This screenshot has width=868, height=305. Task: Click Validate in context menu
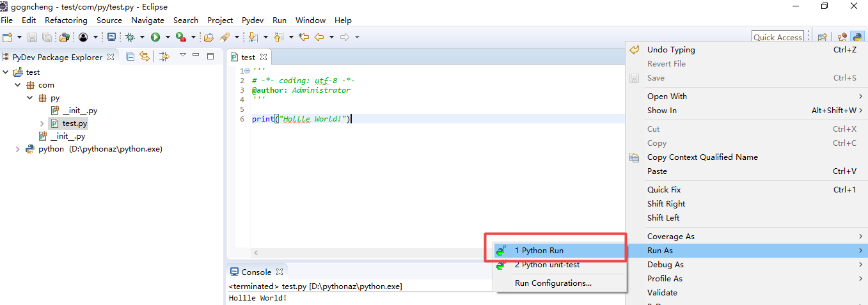746,292
